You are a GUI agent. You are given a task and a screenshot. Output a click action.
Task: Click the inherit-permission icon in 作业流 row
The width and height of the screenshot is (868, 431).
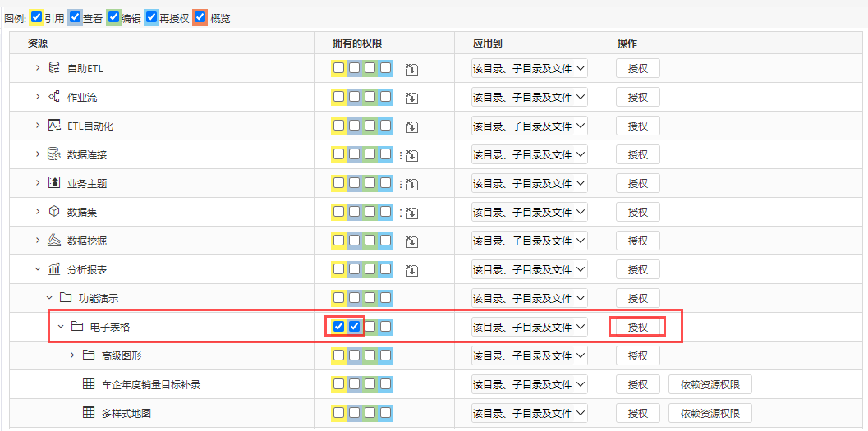coord(412,99)
